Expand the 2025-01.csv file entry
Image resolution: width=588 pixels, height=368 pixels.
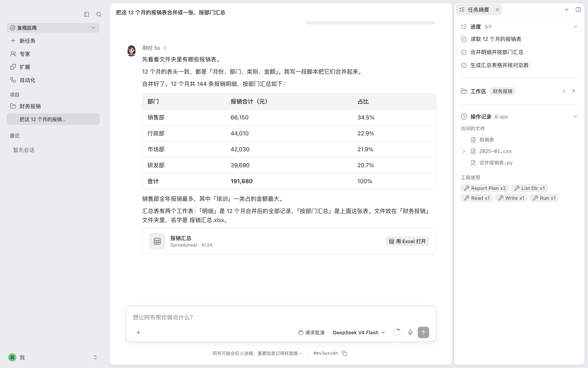(x=464, y=151)
